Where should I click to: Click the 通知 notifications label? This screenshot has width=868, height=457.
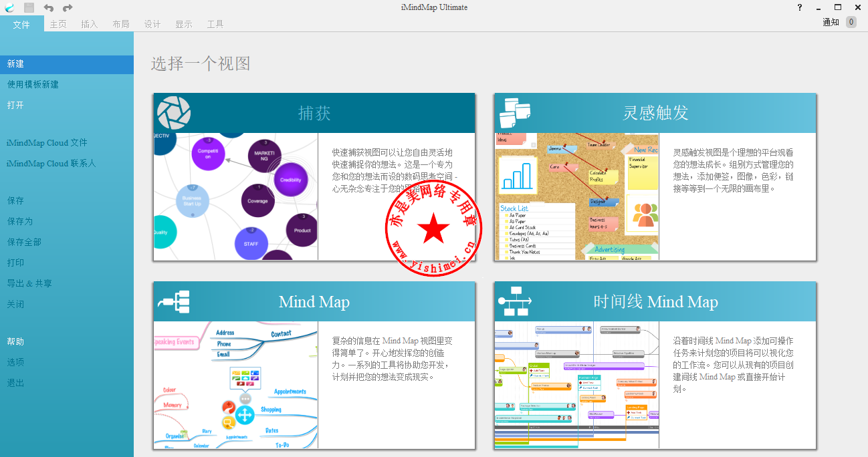[831, 23]
